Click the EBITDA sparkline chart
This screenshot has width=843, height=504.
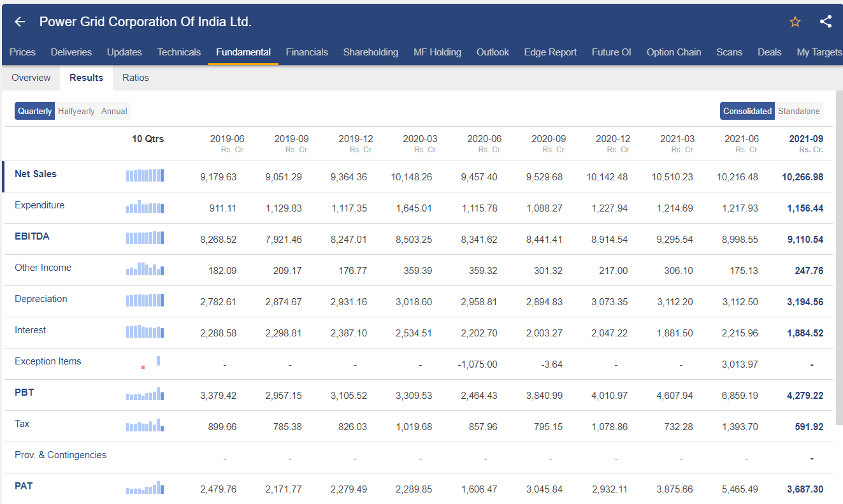[145, 238]
